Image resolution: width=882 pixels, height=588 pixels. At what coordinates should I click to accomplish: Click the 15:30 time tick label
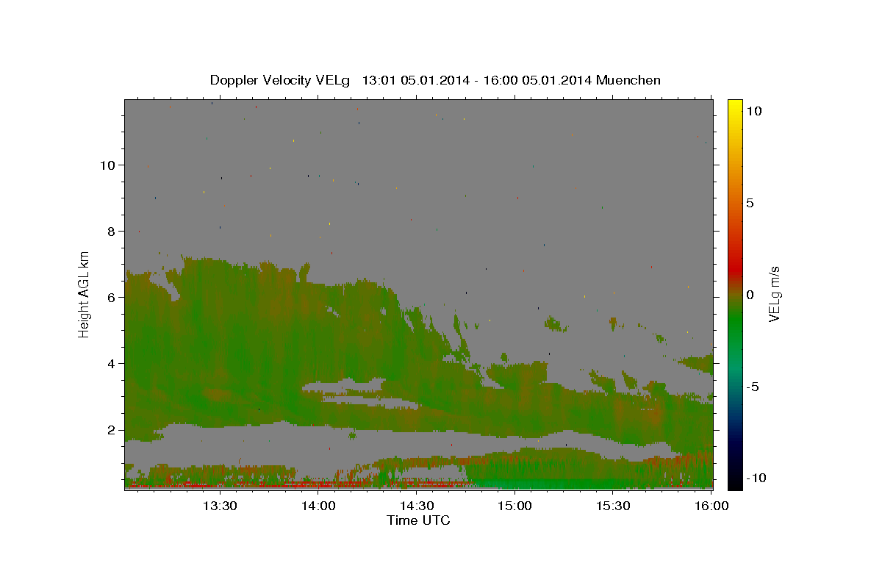613,506
